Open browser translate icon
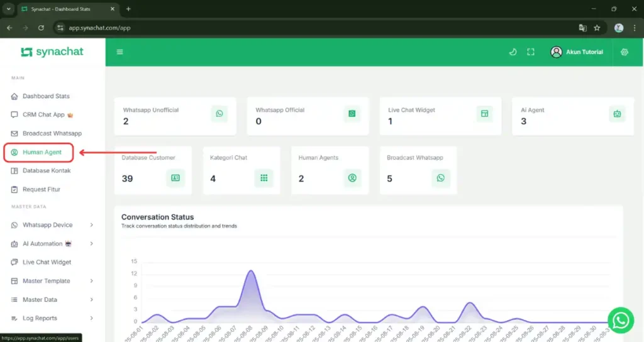Screen dimensions: 644x342 (x=582, y=28)
